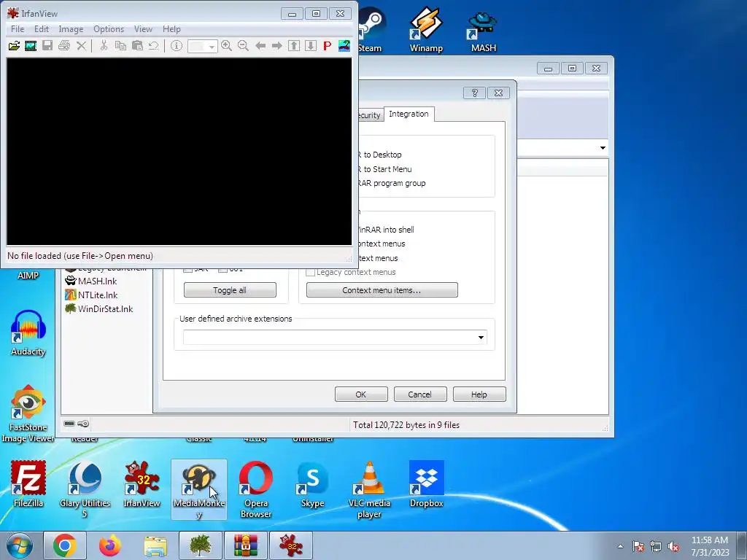The image size is (747, 560).
Task: Click the taskbar clock showing 11:58 AM
Action: (710, 545)
